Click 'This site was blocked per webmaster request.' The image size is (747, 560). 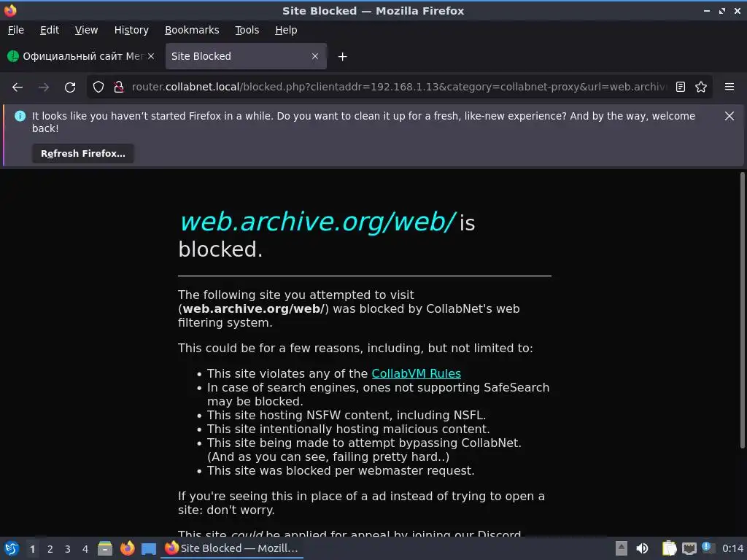point(341,471)
